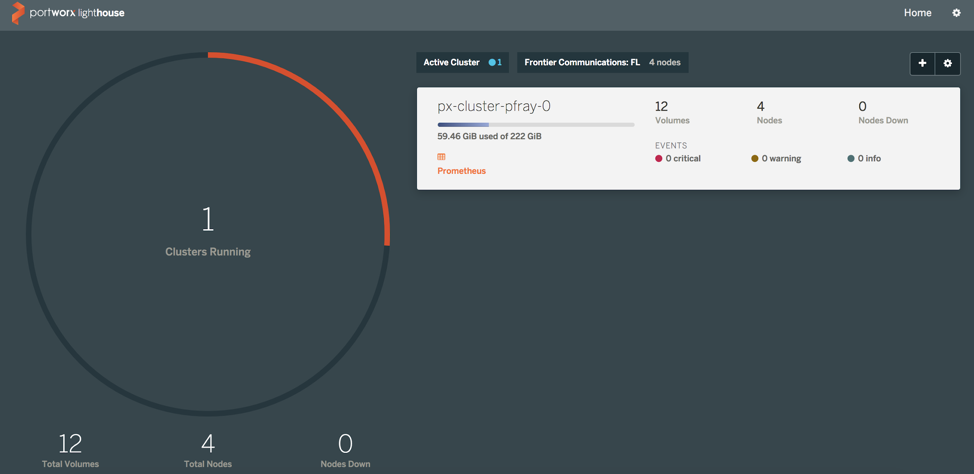This screenshot has height=474, width=974.
Task: Select the 0 warning events text
Action: (x=781, y=159)
